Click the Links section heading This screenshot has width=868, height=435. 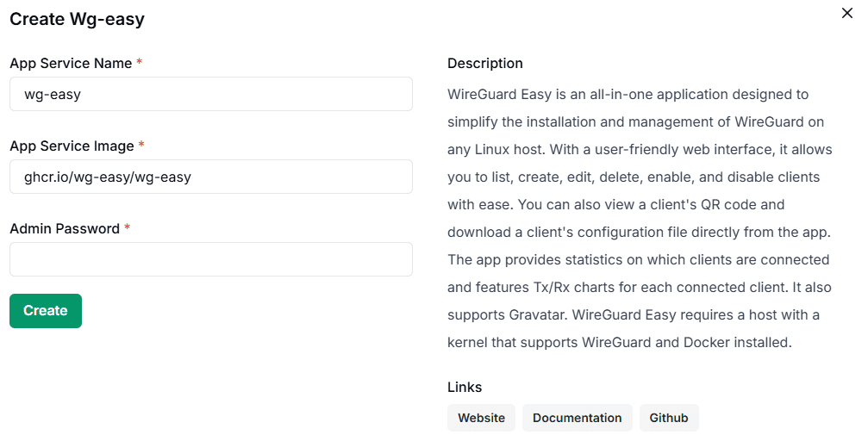click(465, 387)
